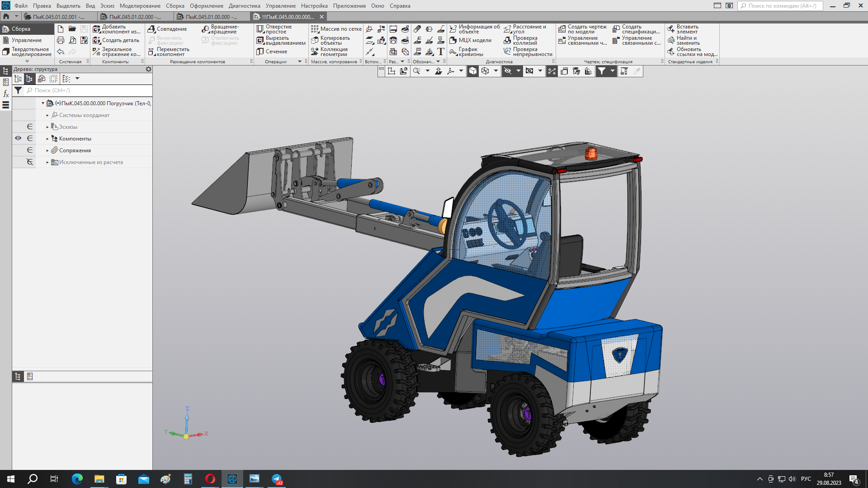
Task: Open view toolbar filter dropdown arrow
Action: (613, 71)
